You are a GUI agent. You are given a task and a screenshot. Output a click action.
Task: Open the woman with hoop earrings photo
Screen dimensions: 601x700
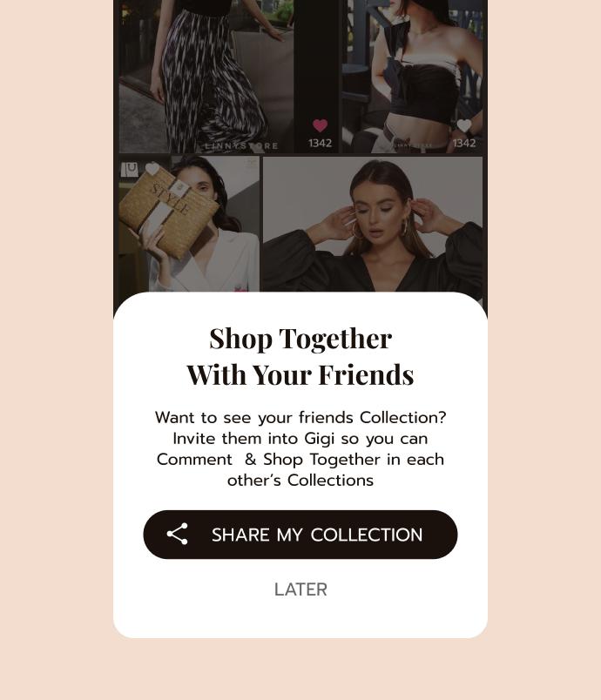click(373, 224)
